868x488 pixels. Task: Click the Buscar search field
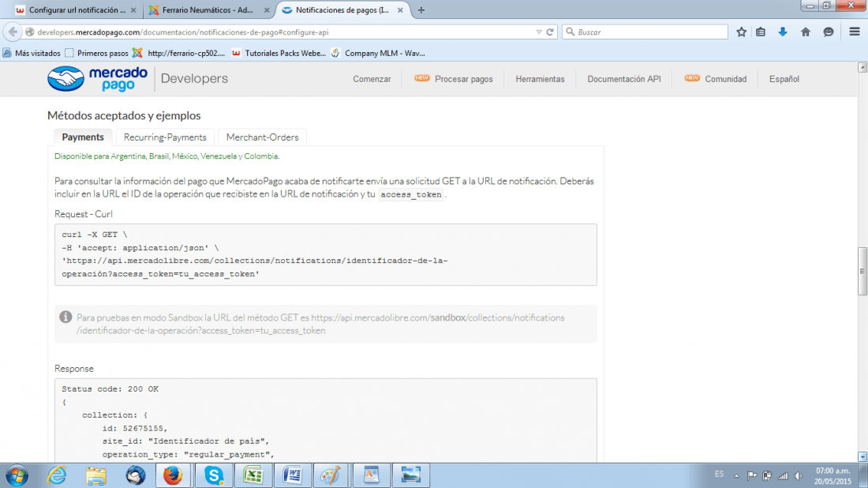[645, 32]
